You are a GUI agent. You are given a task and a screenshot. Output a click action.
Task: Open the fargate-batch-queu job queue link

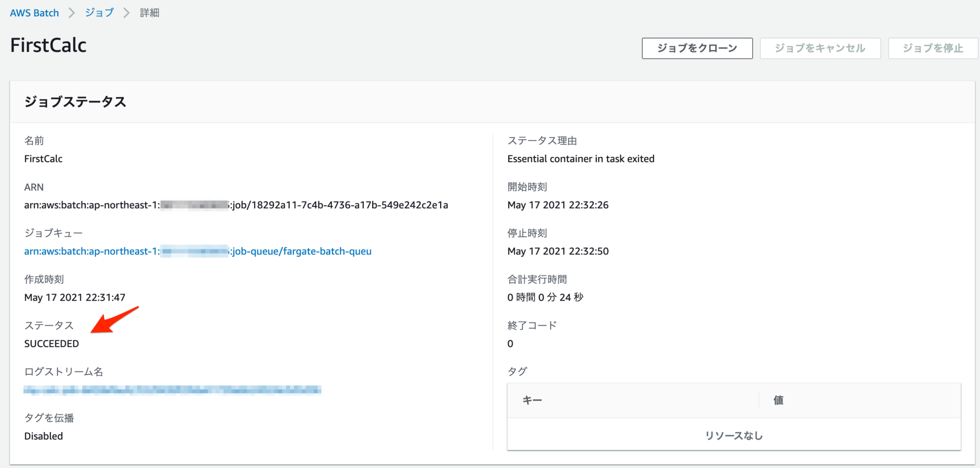click(x=198, y=251)
